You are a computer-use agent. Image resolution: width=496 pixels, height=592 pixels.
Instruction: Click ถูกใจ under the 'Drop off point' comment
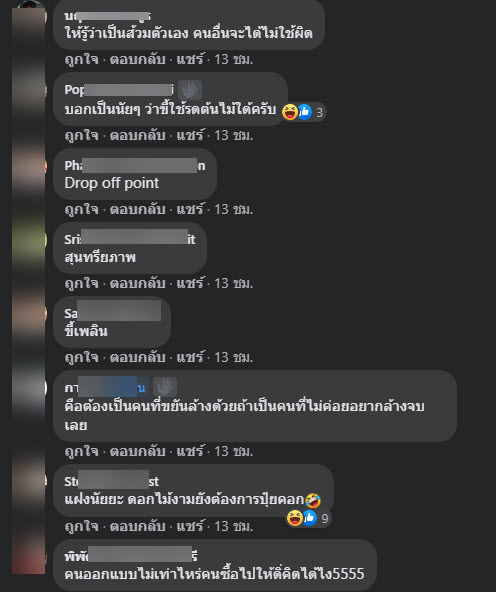[x=81, y=210]
